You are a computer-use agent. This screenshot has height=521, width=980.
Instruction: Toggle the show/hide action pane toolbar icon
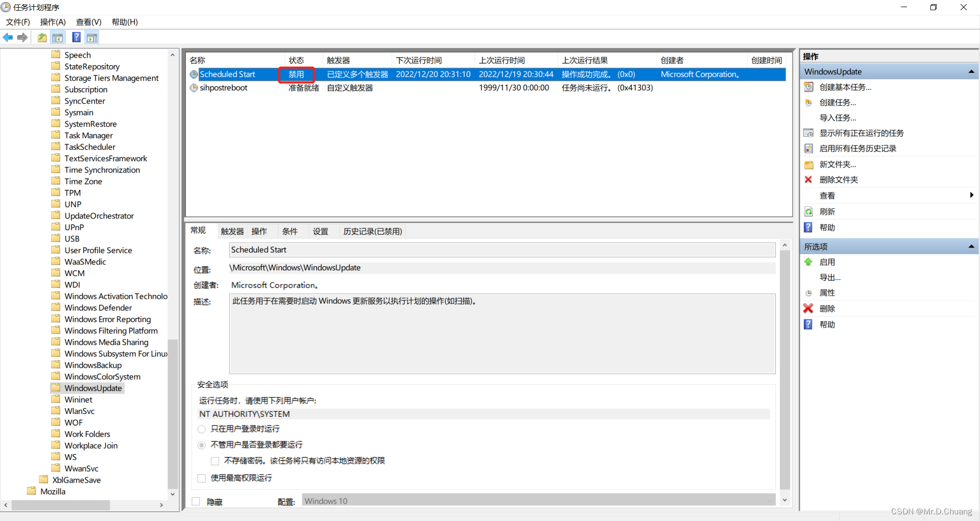pos(92,37)
